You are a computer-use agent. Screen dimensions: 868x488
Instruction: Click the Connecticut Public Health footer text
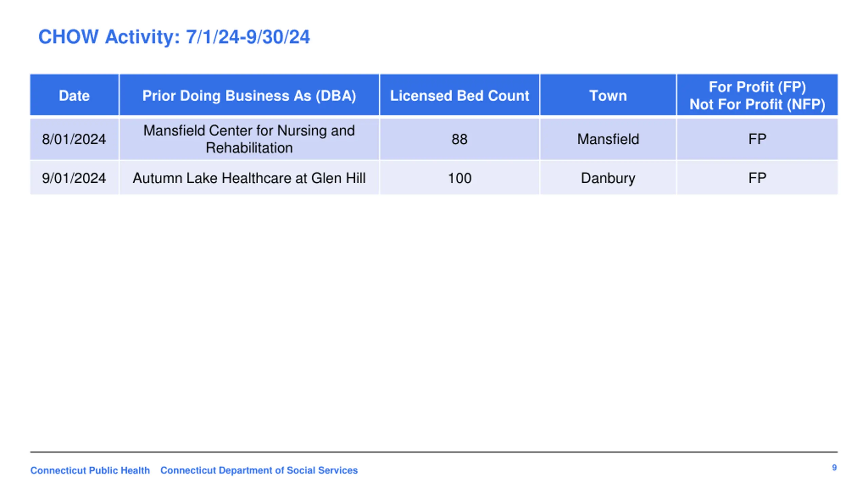coord(90,470)
